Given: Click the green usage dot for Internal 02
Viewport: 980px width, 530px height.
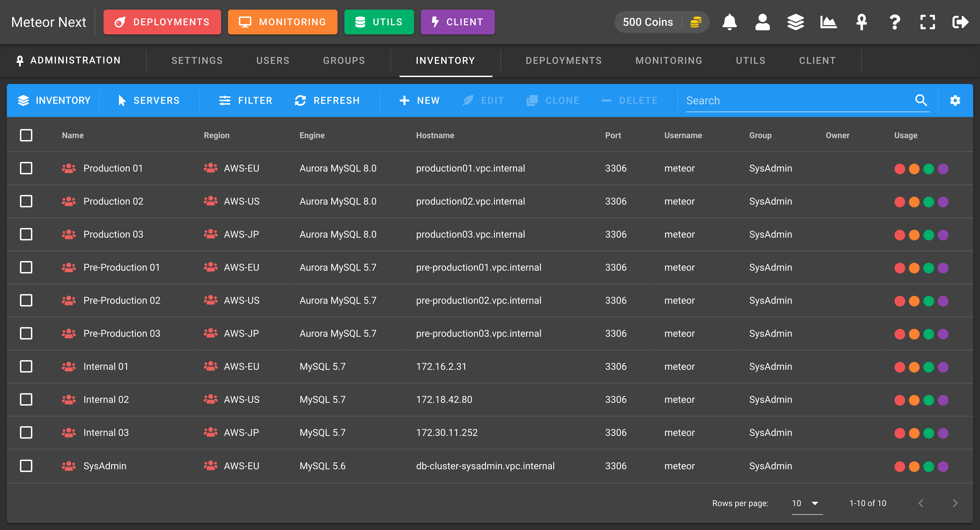Looking at the screenshot, I should [x=929, y=400].
